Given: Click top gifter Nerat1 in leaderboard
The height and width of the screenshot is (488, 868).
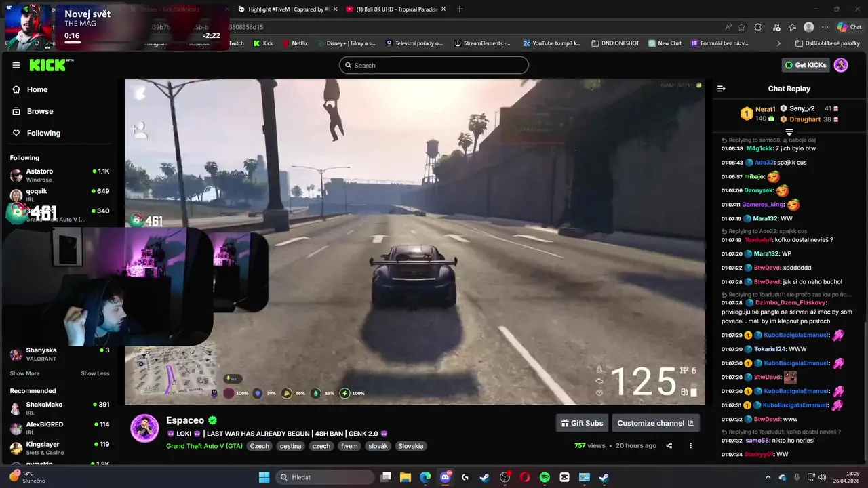Looking at the screenshot, I should (757, 113).
